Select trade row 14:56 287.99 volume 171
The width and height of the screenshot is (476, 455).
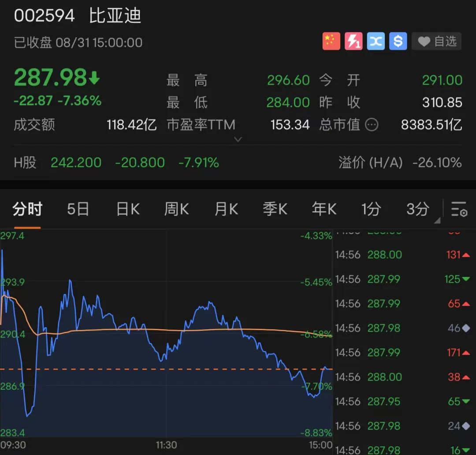pos(402,352)
